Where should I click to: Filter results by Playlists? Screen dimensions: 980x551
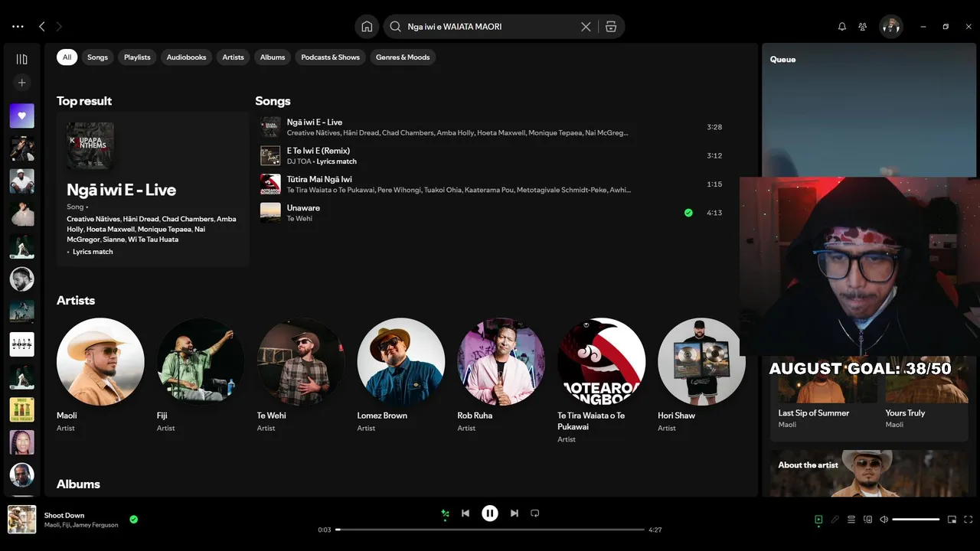tap(137, 57)
